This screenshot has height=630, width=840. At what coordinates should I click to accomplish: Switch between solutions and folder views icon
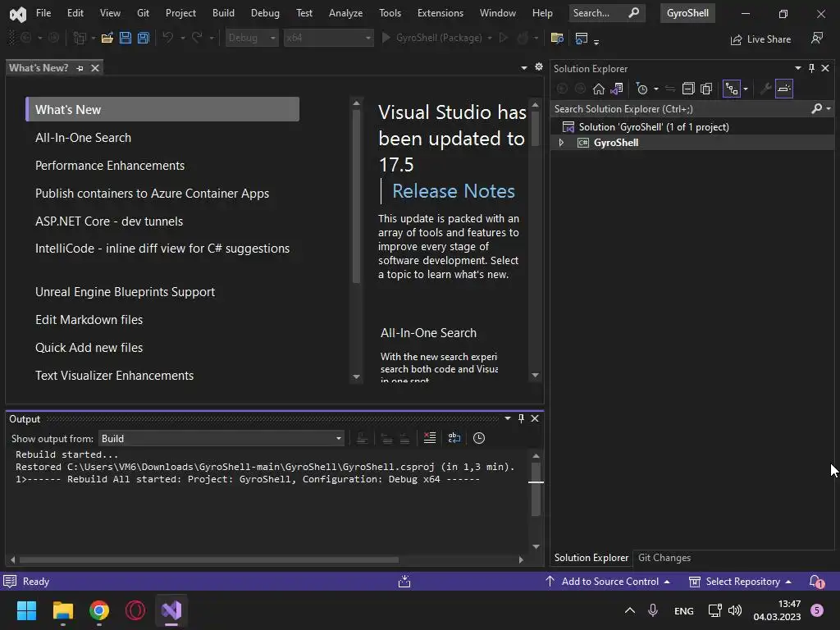617,89
